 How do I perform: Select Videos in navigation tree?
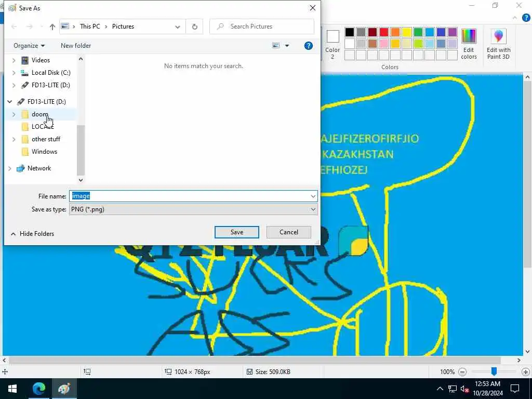tap(41, 60)
